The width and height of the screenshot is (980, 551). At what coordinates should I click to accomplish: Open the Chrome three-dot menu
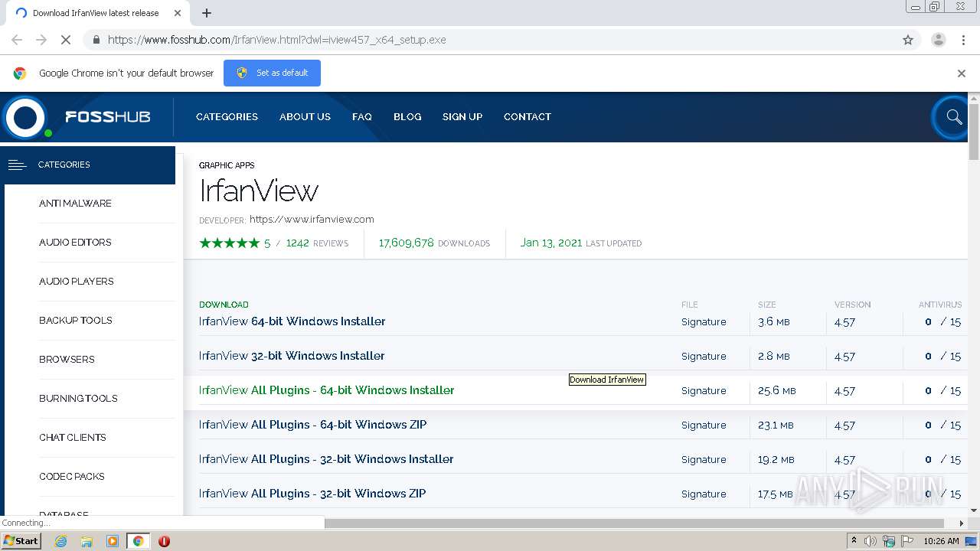[964, 40]
